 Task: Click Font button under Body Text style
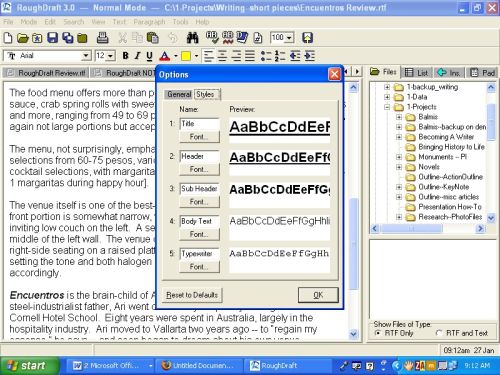(199, 234)
